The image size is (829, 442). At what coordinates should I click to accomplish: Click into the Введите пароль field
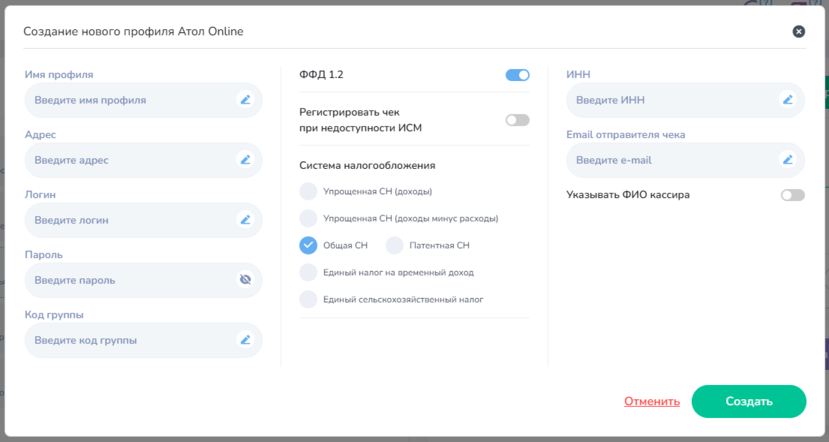point(143,280)
